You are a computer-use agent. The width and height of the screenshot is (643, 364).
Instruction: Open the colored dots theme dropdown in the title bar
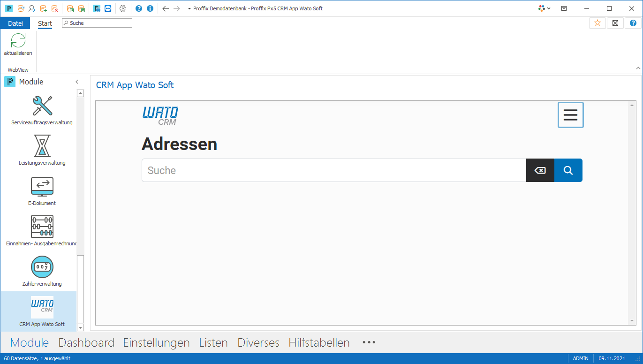[544, 8]
